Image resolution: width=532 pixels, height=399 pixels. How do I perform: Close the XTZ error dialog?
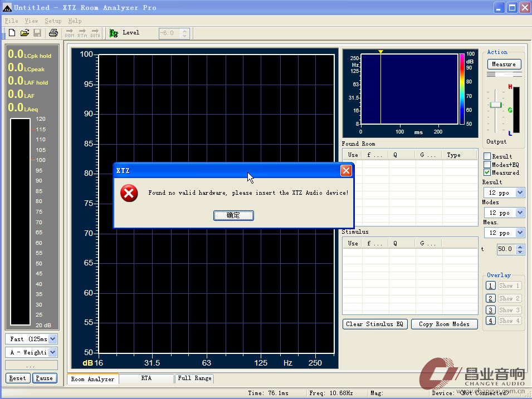click(x=346, y=170)
